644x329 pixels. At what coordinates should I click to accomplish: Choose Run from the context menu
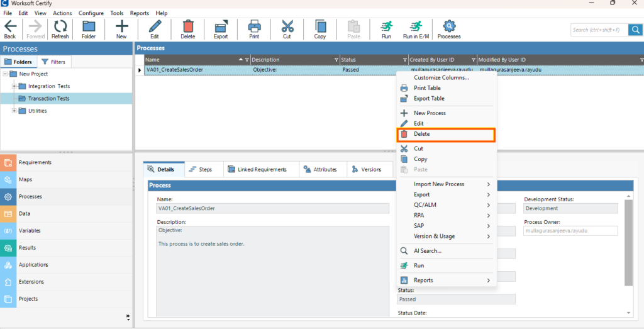point(447,265)
